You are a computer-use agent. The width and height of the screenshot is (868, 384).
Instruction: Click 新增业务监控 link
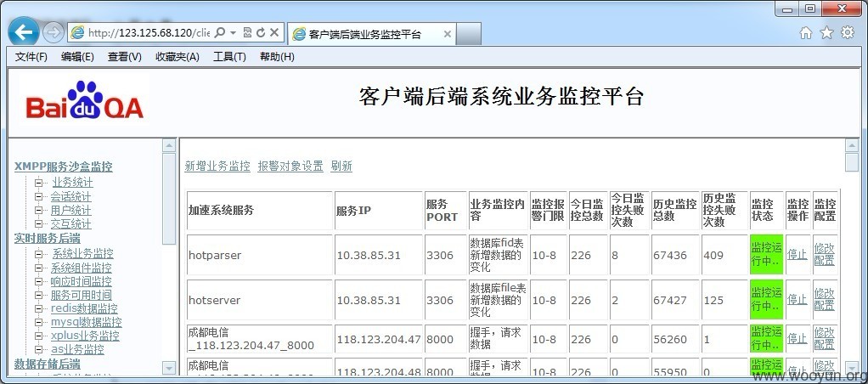(217, 167)
